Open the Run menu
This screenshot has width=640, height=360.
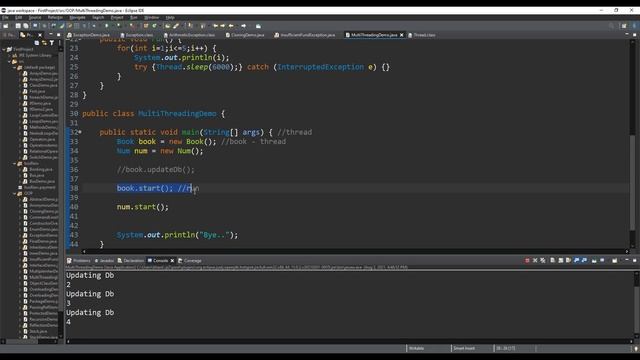point(133,18)
